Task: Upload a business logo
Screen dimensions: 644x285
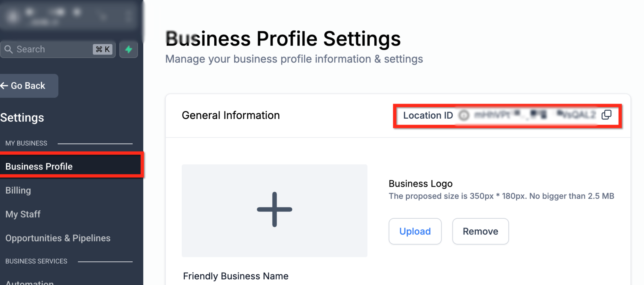Action: pyautogui.click(x=415, y=231)
